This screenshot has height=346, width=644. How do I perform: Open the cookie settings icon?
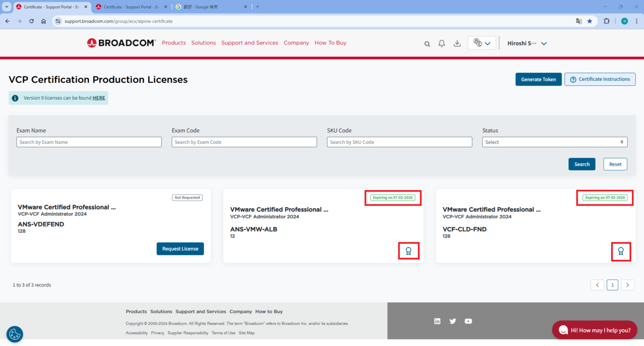[14, 334]
